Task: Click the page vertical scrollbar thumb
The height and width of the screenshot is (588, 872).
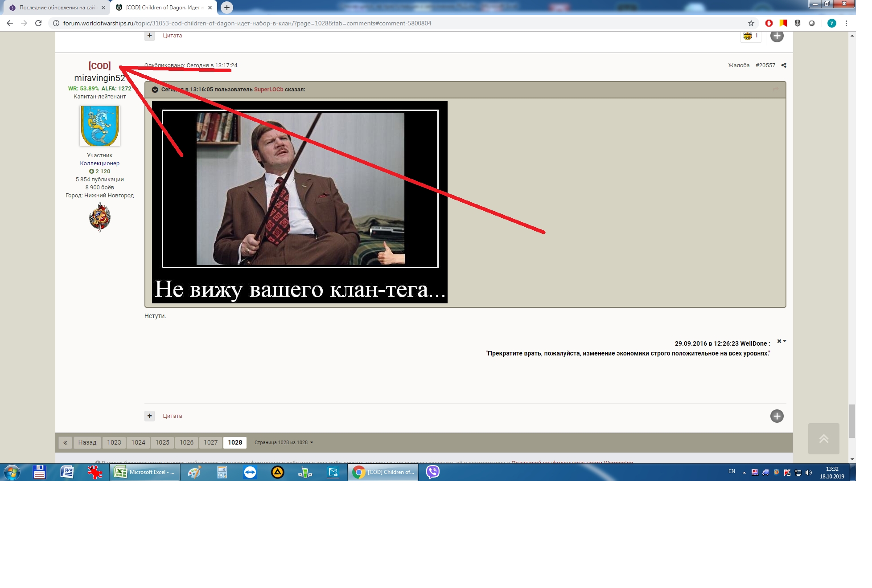Action: click(852, 421)
